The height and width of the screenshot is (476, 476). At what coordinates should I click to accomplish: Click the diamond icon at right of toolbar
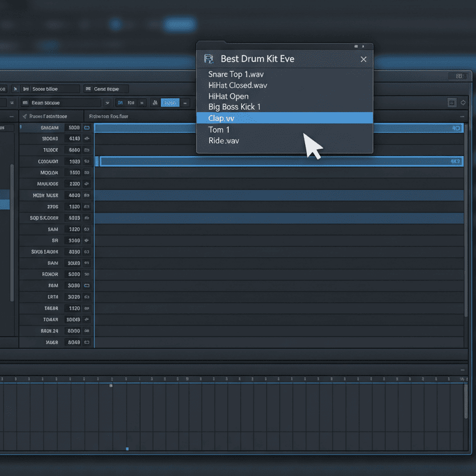[x=463, y=103]
